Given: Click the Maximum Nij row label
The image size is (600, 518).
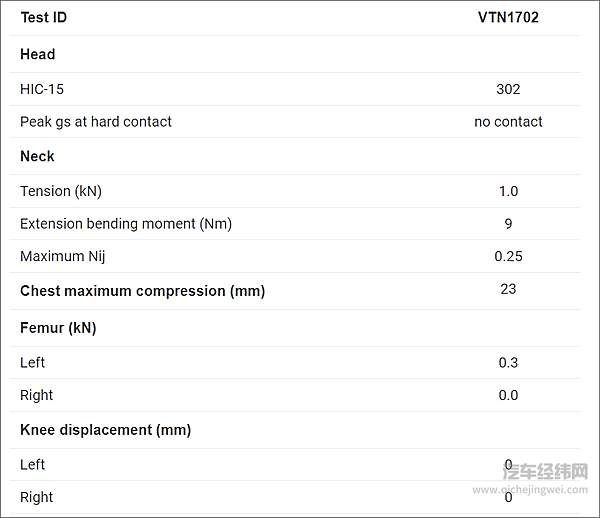Looking at the screenshot, I should 63,257.
